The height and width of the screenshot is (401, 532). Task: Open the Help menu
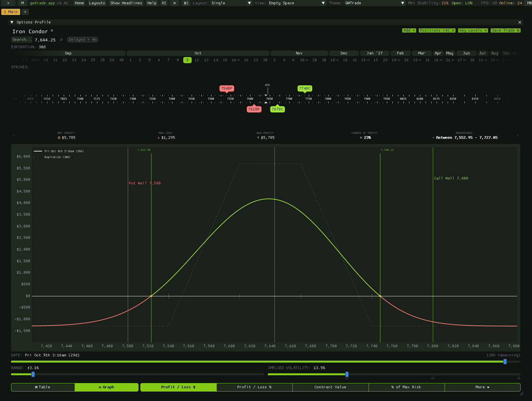pyautogui.click(x=152, y=3)
